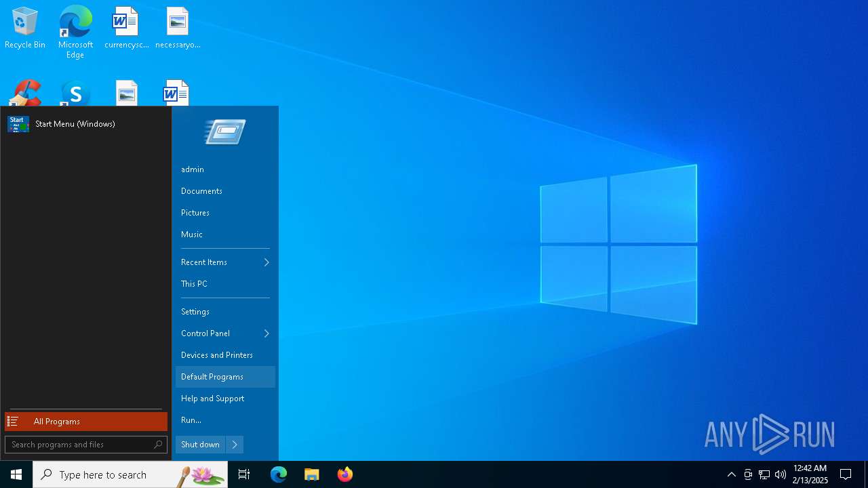The image size is (868, 488).
Task: Open Microsoft Edge desktop shortcut
Action: tap(75, 32)
